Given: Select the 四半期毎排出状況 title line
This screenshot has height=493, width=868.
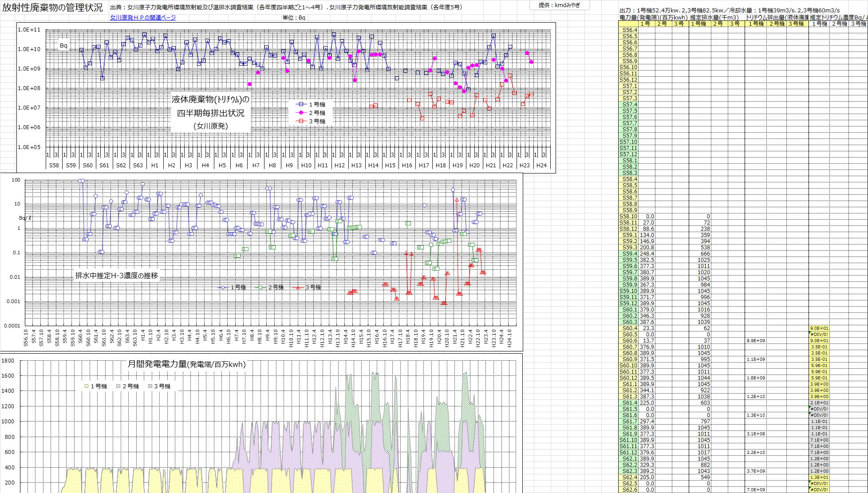Looking at the screenshot, I should (x=211, y=113).
